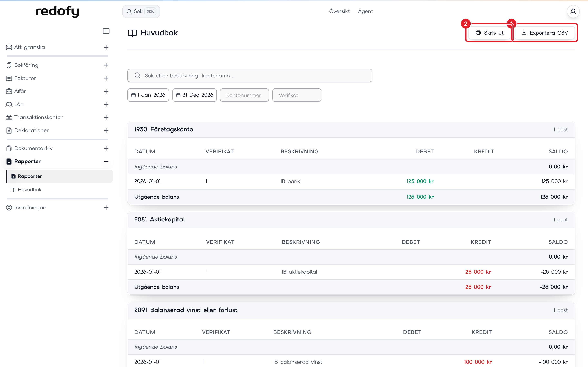
Task: Click the Huvudbok book icon in heading
Action: (132, 33)
